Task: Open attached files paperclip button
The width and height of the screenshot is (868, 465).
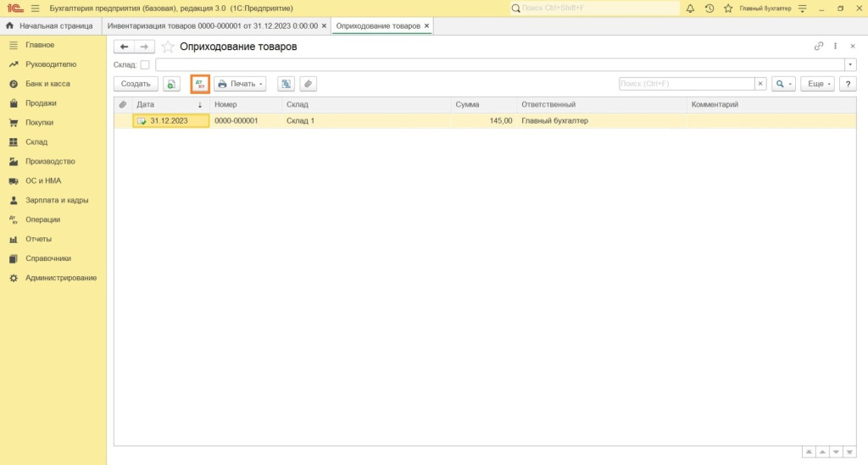Action: 308,84
